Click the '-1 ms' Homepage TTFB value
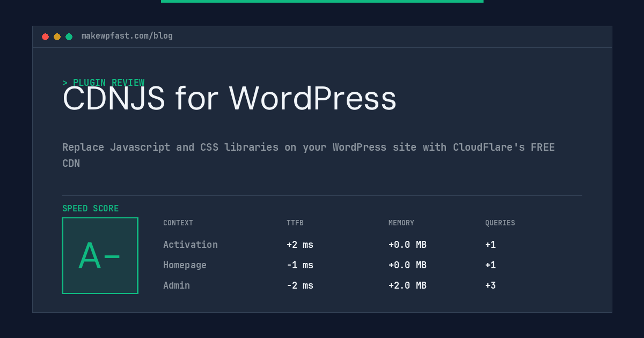 coord(300,265)
